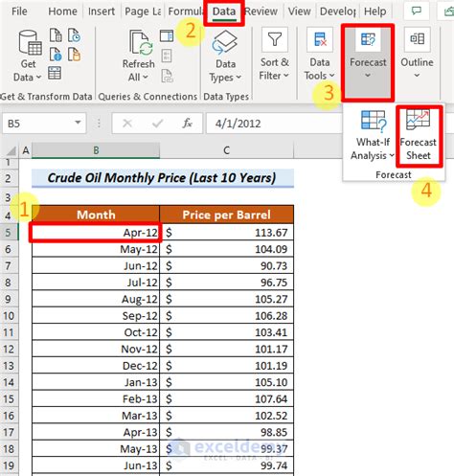Screen dimensions: 454x476
Task: Select row 5 header
Action: pos(9,233)
